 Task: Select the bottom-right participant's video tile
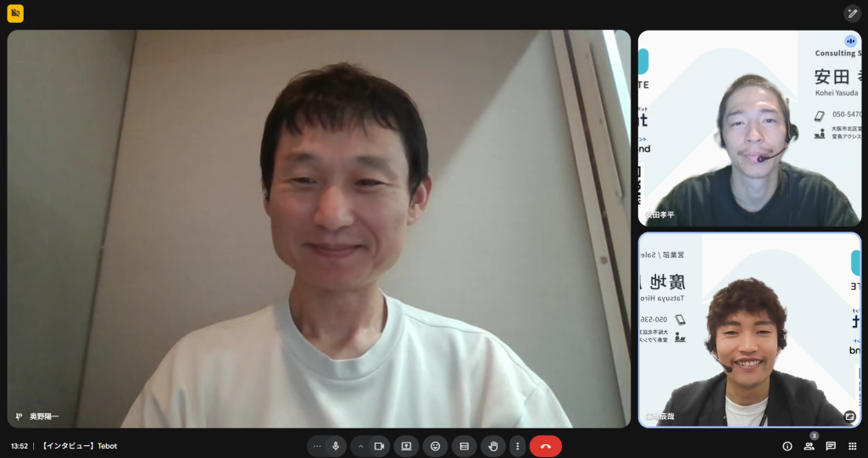749,330
